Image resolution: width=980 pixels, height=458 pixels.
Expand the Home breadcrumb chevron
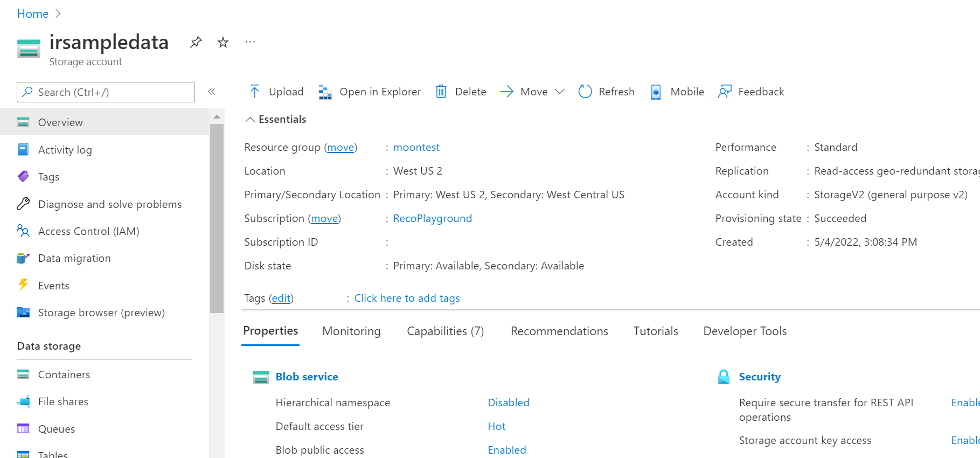pyautogui.click(x=58, y=14)
